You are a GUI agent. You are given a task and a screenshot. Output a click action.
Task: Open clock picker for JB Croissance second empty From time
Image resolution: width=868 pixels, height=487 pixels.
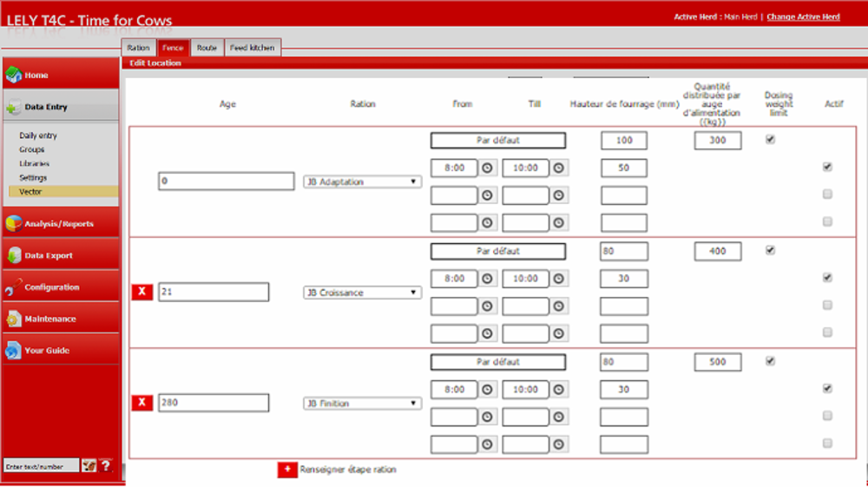(x=487, y=306)
